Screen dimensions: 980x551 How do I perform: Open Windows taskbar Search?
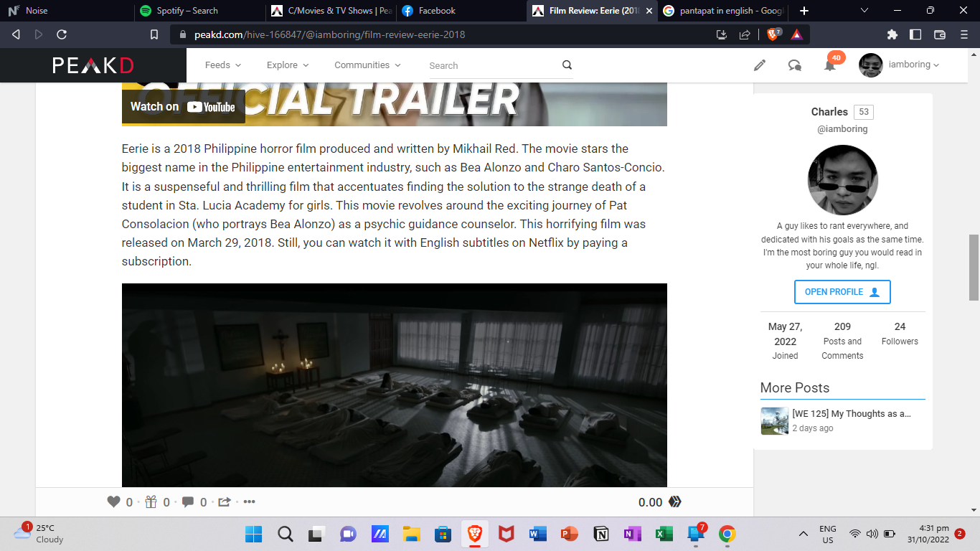coord(285,534)
